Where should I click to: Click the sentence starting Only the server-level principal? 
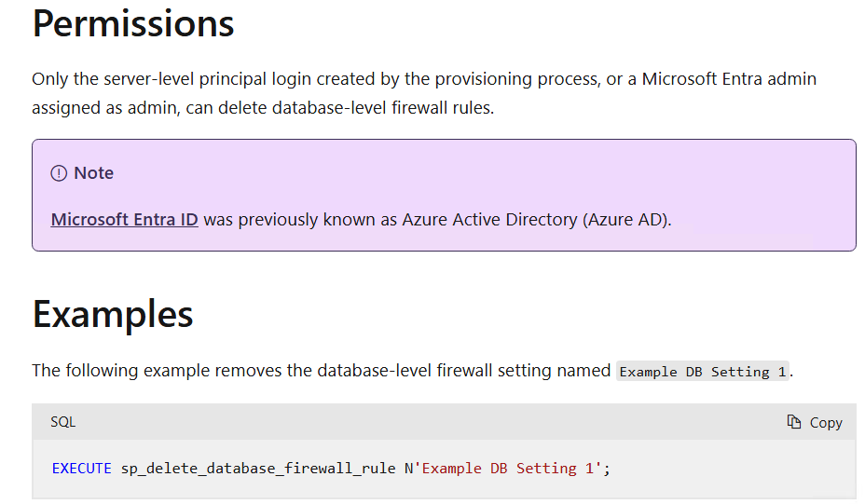coord(424,93)
